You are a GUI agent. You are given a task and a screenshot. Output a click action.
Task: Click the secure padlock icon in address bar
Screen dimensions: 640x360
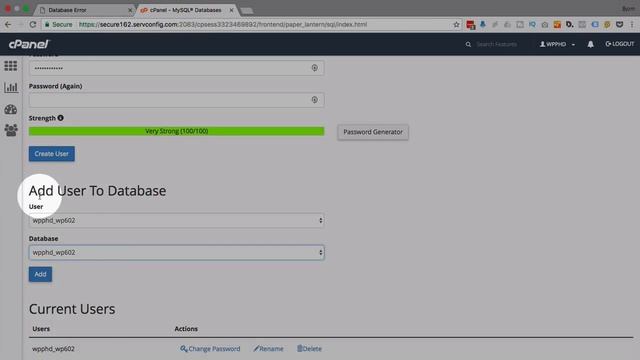[47, 24]
